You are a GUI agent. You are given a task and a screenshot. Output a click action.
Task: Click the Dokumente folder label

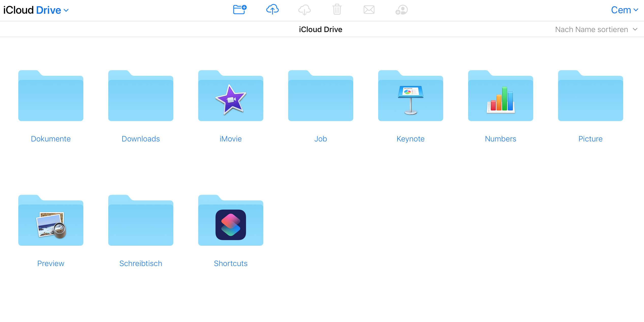[51, 139]
